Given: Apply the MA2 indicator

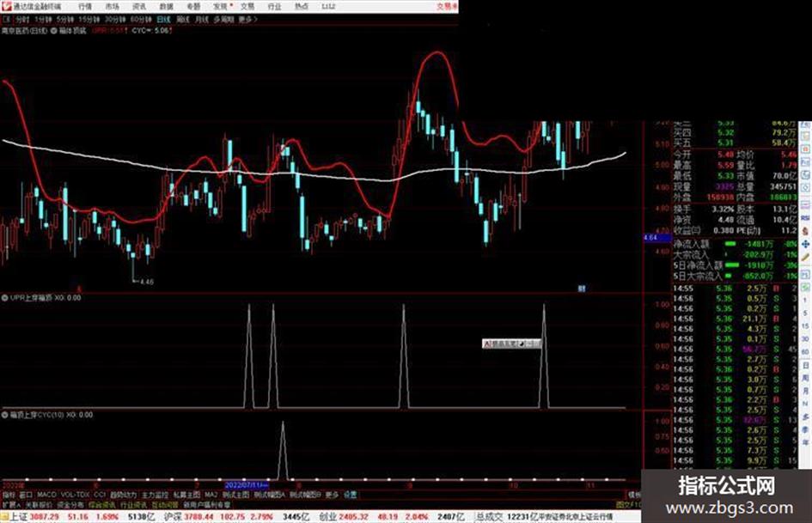Looking at the screenshot, I should tap(211, 495).
